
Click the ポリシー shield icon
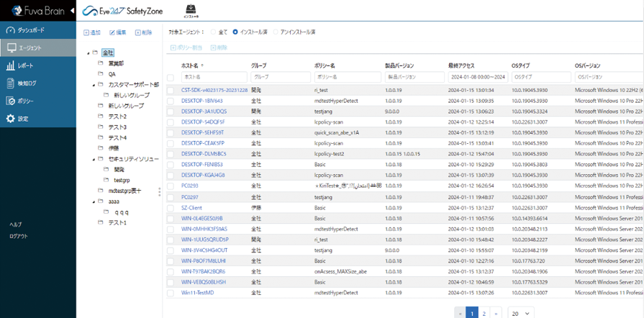point(11,101)
